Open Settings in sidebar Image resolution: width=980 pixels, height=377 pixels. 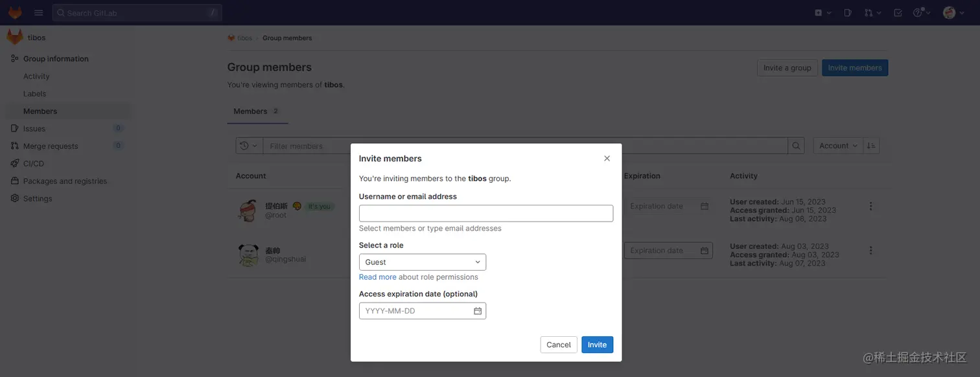[38, 198]
